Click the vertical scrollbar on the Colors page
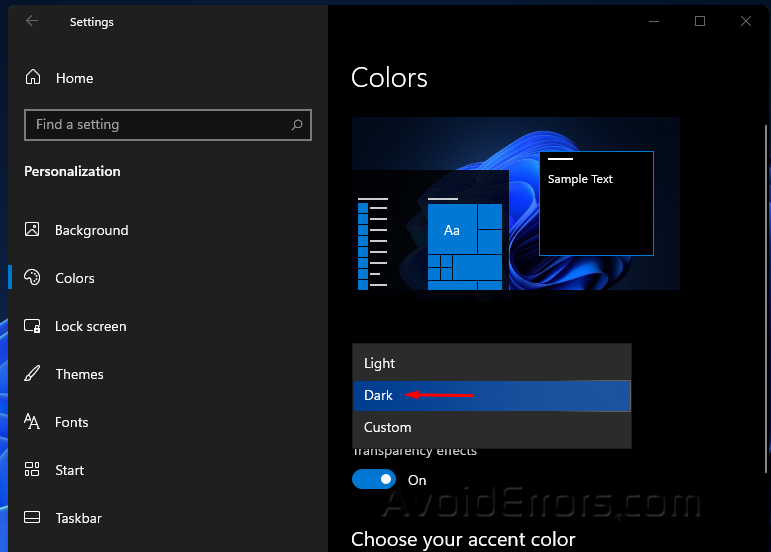 768,300
